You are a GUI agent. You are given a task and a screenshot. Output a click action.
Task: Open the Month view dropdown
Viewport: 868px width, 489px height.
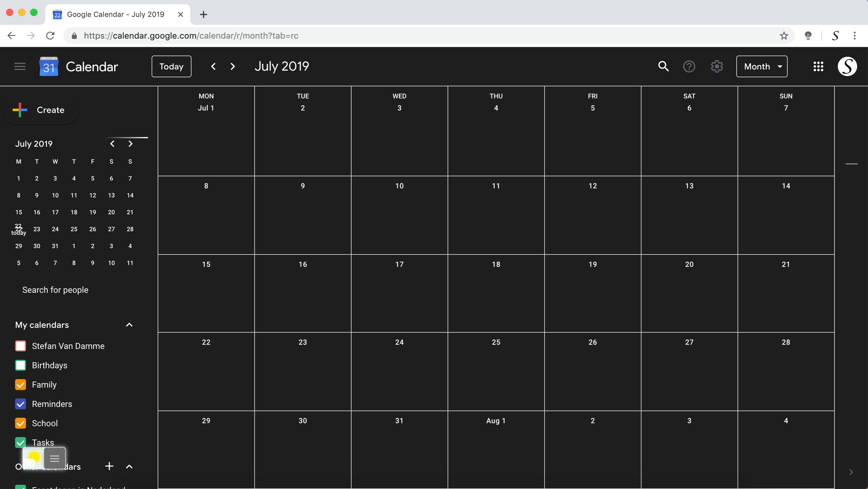(x=761, y=66)
